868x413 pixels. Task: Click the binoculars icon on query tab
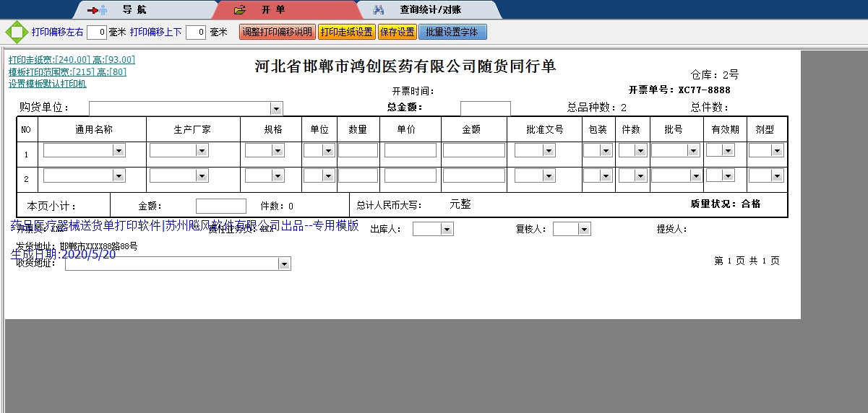pos(378,10)
